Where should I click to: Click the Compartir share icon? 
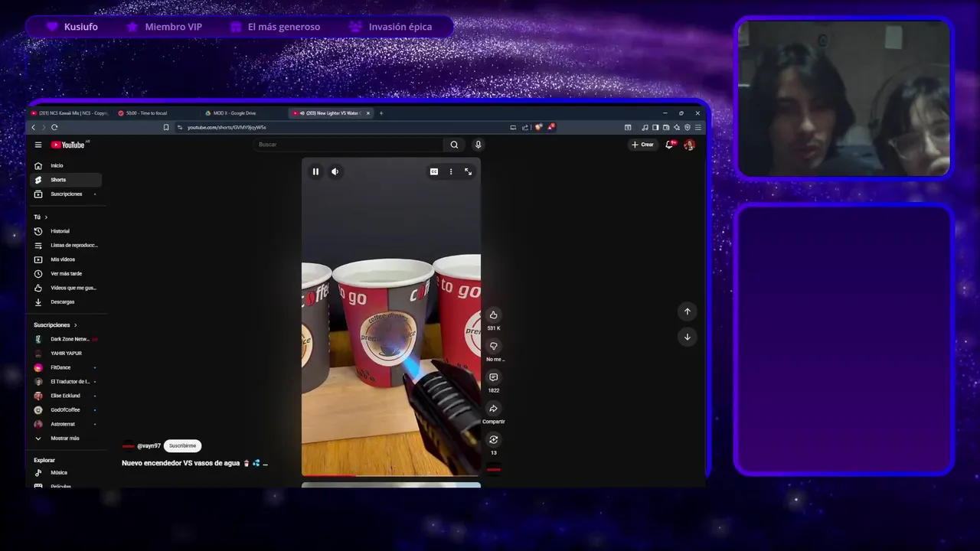point(493,409)
